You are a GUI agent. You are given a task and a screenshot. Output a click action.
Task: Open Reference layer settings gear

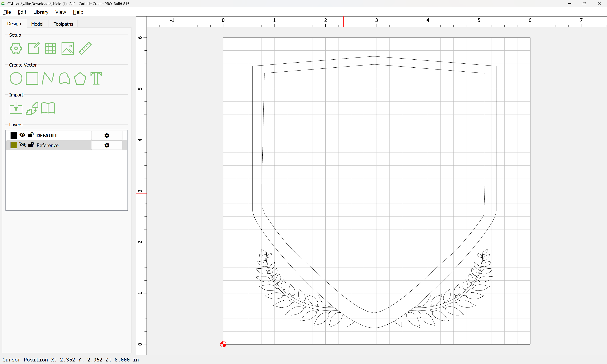107,145
